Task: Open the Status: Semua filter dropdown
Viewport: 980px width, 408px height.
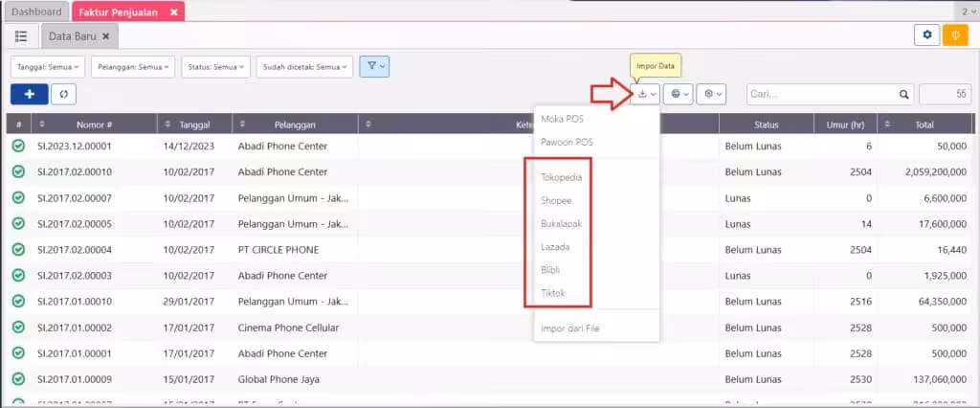Action: tap(216, 66)
